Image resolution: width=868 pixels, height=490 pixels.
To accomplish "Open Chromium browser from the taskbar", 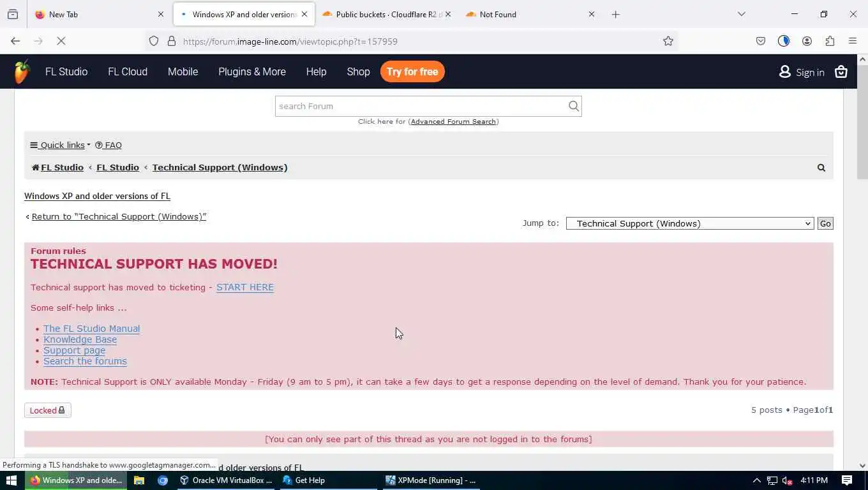I will [163, 480].
